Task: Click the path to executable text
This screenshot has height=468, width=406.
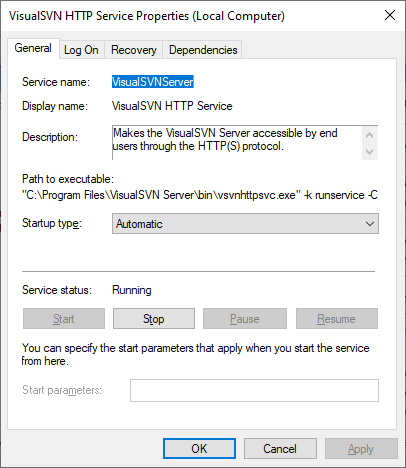Action: (x=200, y=195)
